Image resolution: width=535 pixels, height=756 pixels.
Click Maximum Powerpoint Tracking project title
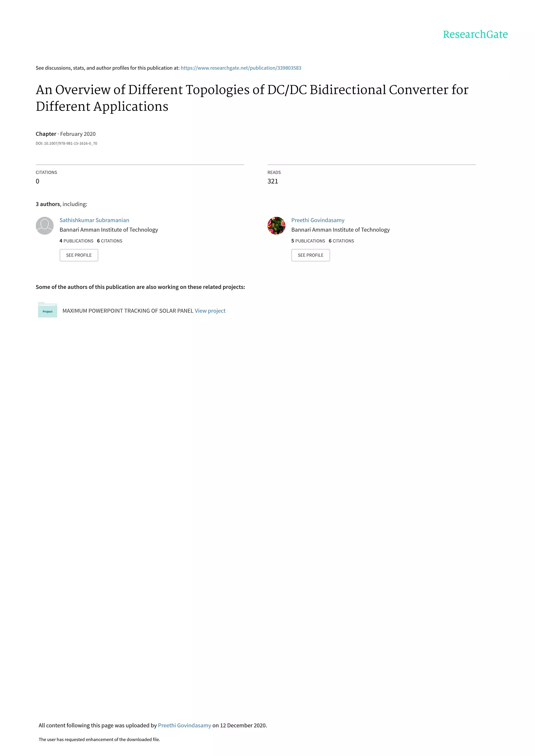click(128, 311)
